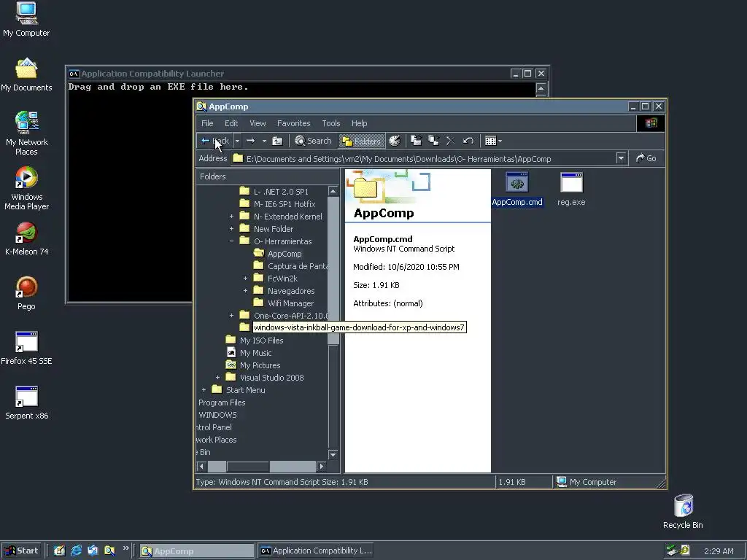Open the My Network Places desktop icon
The width and height of the screenshot is (747, 560).
pos(27,133)
